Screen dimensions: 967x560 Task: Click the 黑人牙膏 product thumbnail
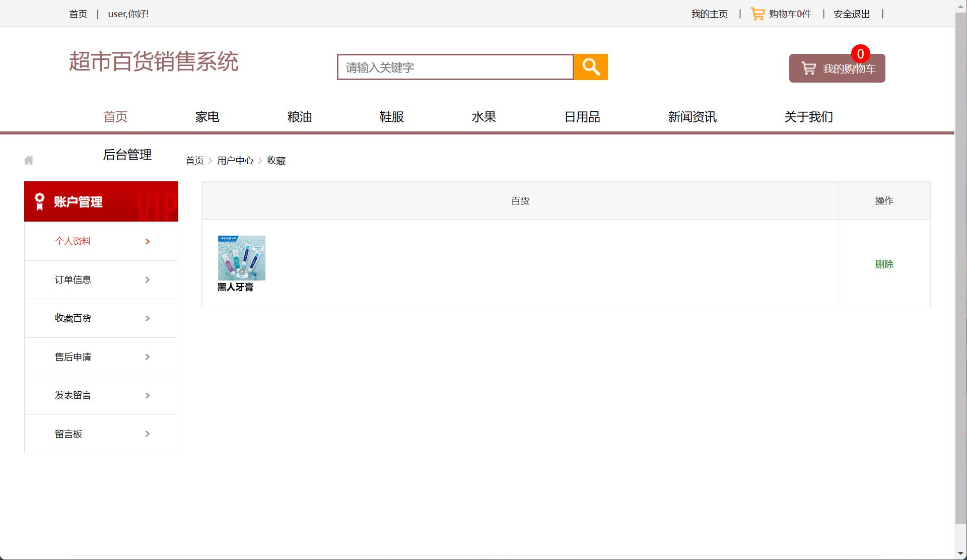tap(241, 257)
